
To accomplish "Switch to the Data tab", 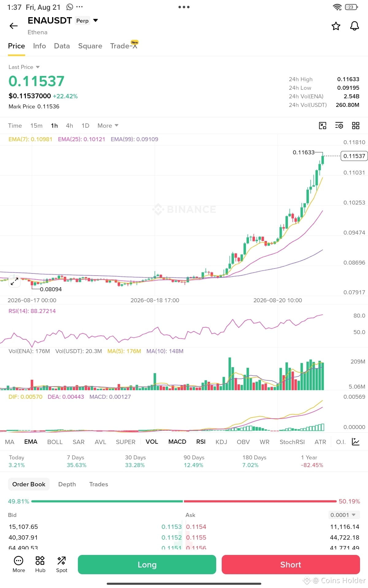I will [x=62, y=46].
